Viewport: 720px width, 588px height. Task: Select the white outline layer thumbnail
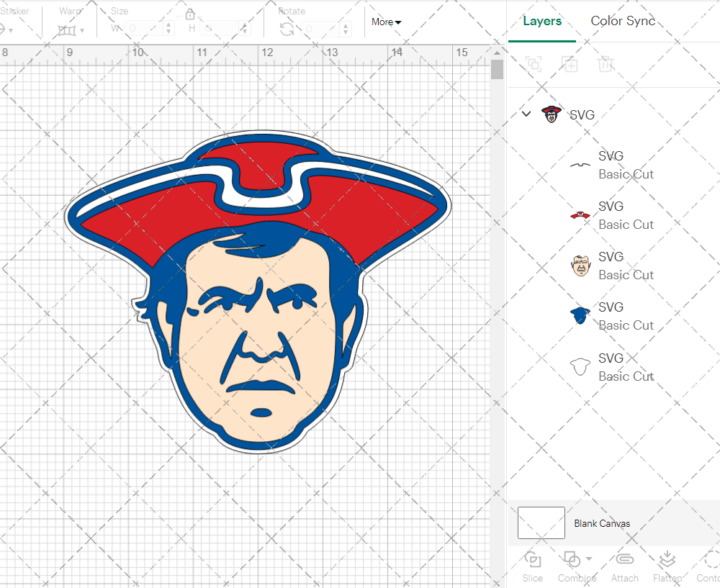click(x=580, y=367)
